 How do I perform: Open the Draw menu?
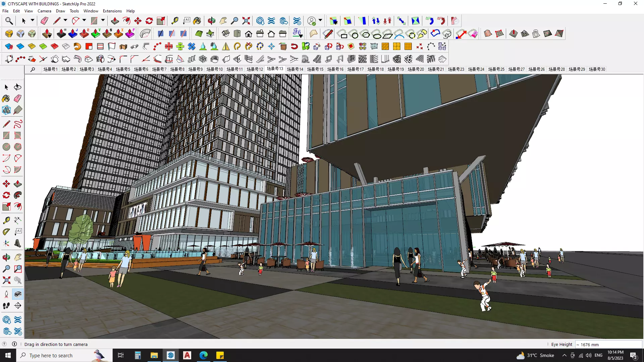coord(60,11)
